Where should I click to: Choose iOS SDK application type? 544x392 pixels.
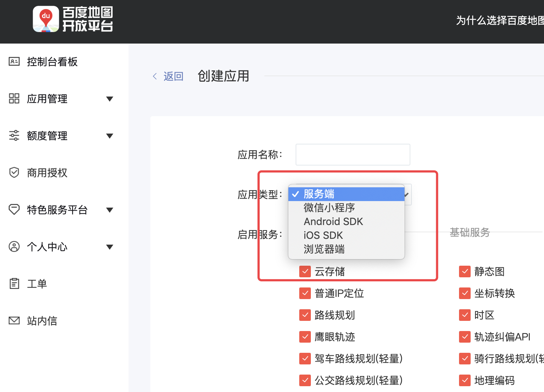click(x=346, y=235)
